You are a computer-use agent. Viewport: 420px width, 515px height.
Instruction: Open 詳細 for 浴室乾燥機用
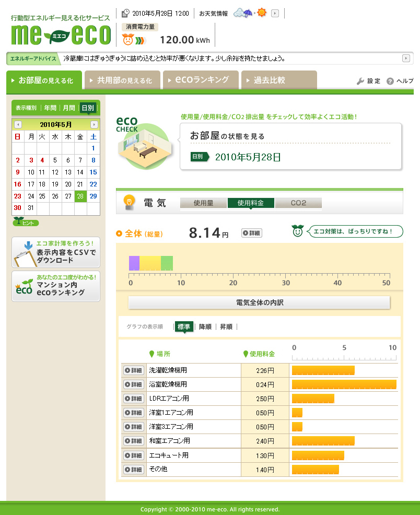(133, 384)
